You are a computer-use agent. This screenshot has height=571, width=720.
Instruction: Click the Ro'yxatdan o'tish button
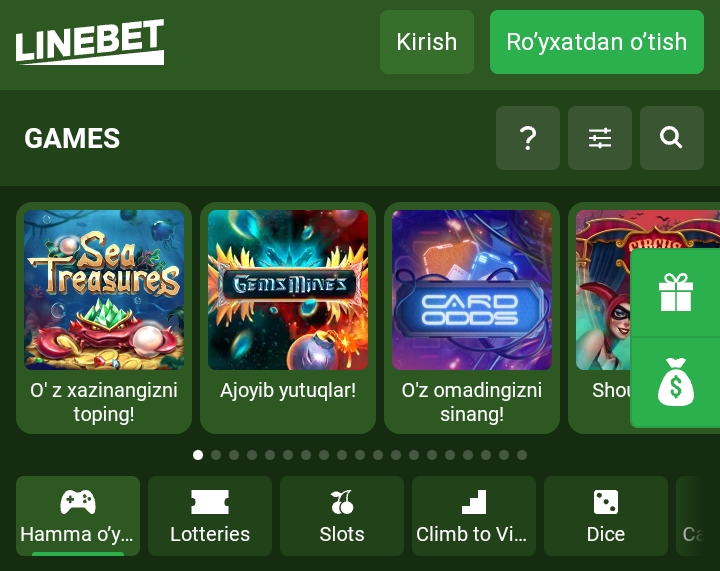[596, 42]
